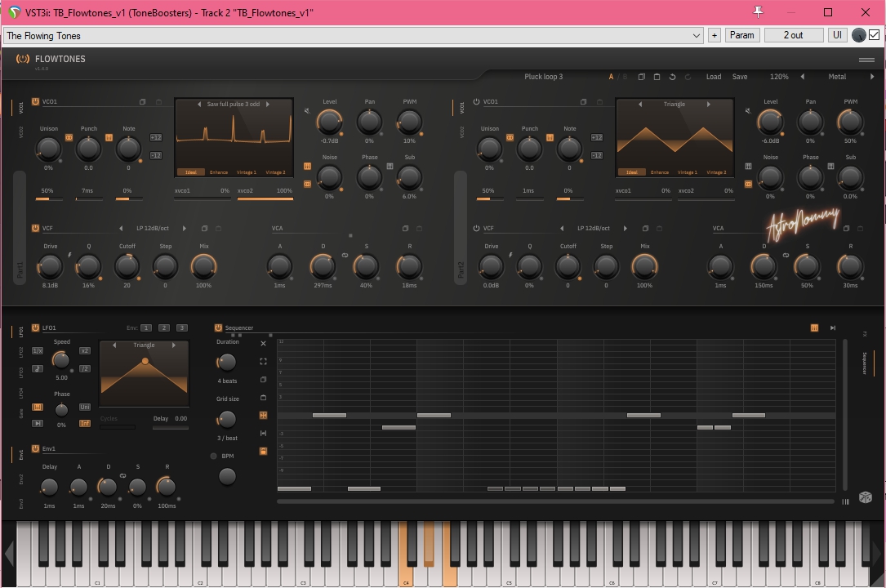Image resolution: width=886 pixels, height=588 pixels.
Task: Select next waveform after Saw full pulse
Action: pyautogui.click(x=268, y=104)
